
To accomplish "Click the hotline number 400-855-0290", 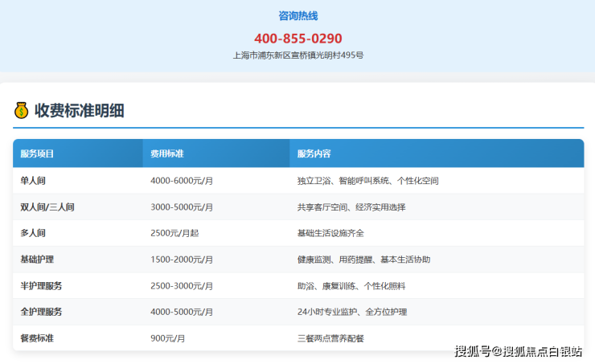I will (x=298, y=39).
